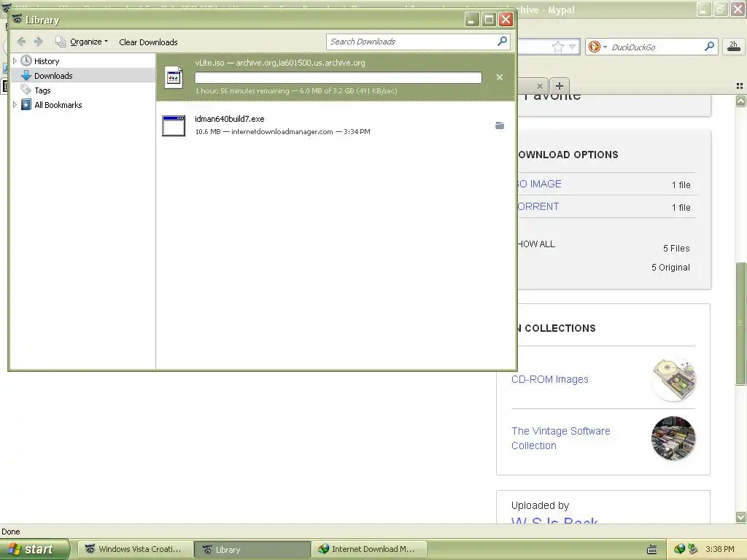Image resolution: width=747 pixels, height=560 pixels.
Task: Select All Bookmarks in the sidebar
Action: pos(58,105)
